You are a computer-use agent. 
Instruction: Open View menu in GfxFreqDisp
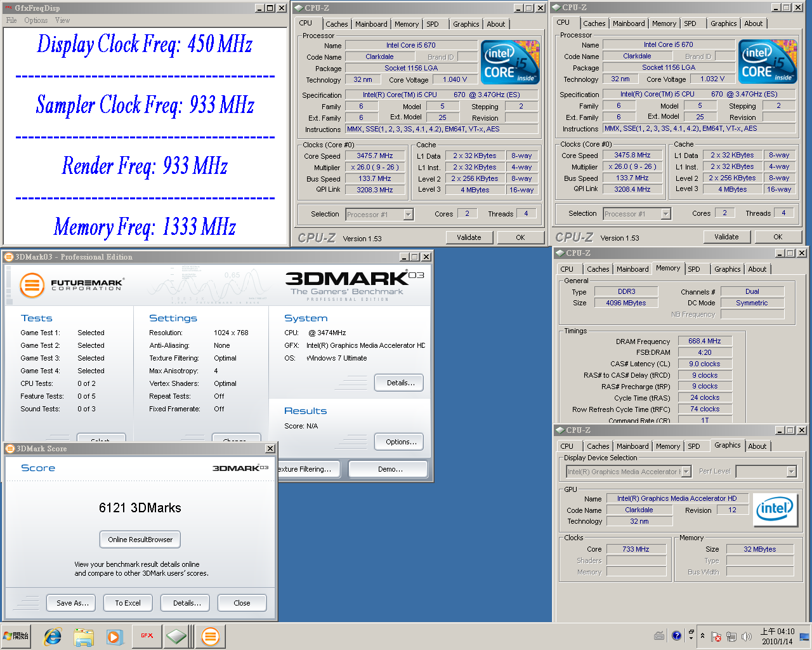click(62, 20)
